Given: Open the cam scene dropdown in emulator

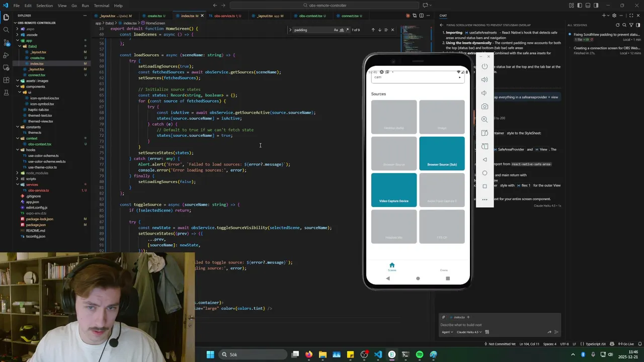Looking at the screenshot, I should [x=418, y=77].
